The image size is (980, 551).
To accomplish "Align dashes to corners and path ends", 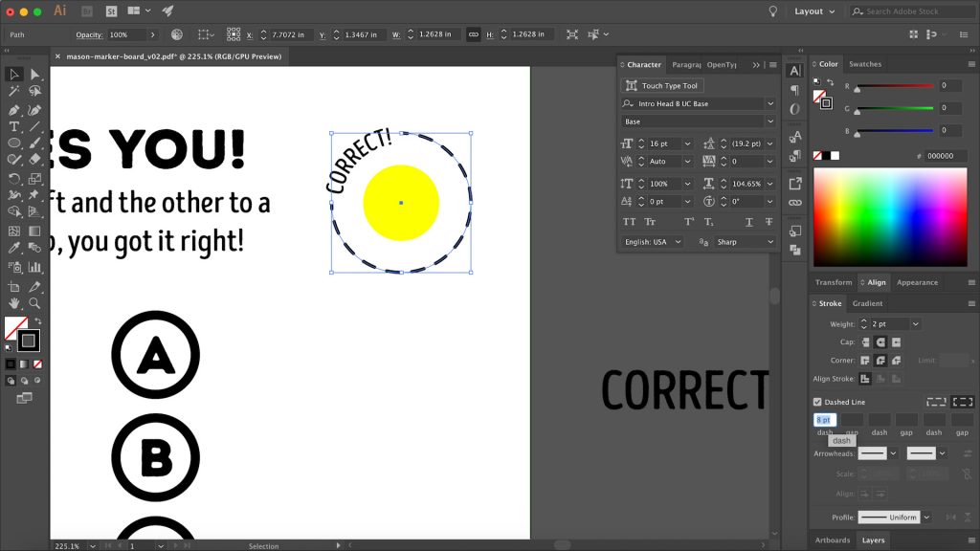I will tap(963, 402).
